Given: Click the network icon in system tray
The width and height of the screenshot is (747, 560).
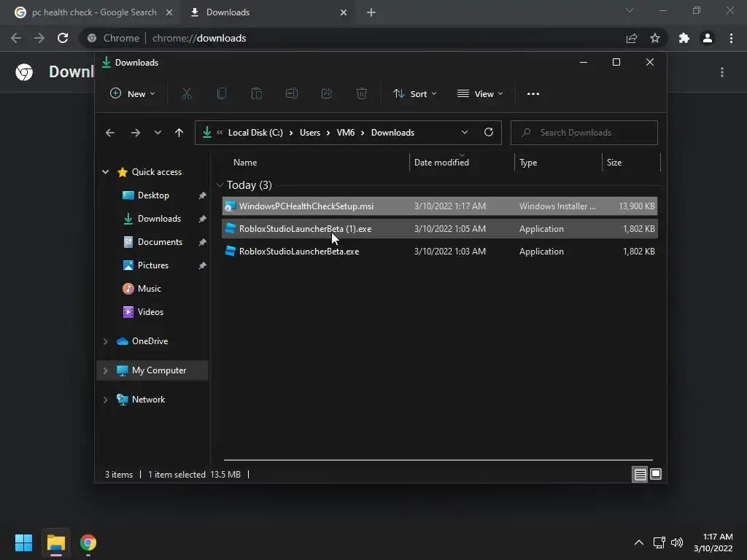Looking at the screenshot, I should click(659, 542).
